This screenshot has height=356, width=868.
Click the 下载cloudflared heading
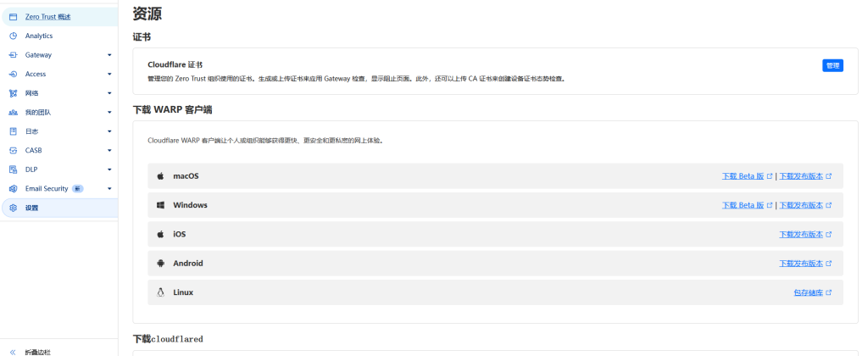pyautogui.click(x=169, y=339)
